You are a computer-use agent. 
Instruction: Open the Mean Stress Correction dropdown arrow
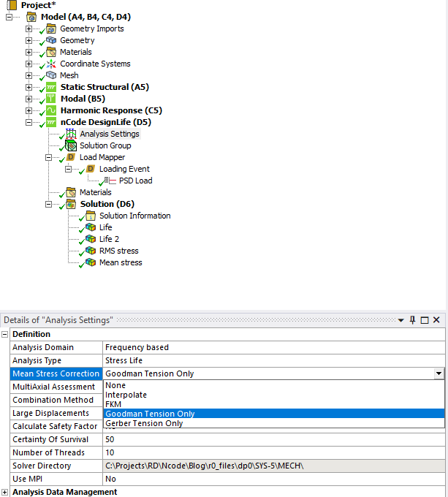click(x=438, y=373)
